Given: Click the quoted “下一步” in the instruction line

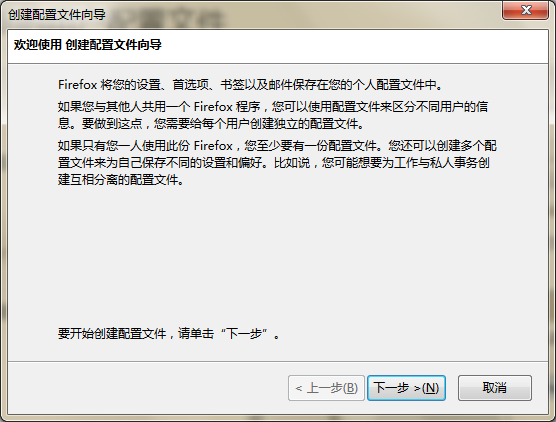Looking at the screenshot, I should [244, 334].
